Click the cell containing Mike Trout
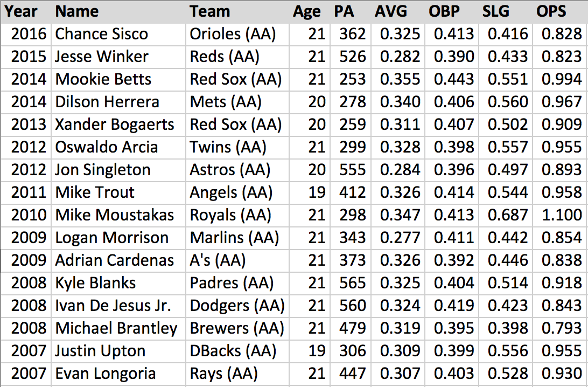The height and width of the screenshot is (387, 588). [x=95, y=192]
